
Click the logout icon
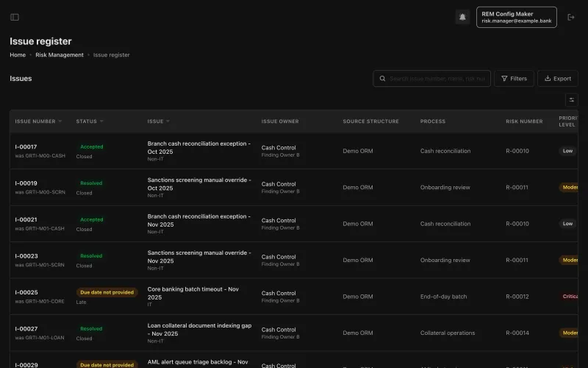[571, 17]
